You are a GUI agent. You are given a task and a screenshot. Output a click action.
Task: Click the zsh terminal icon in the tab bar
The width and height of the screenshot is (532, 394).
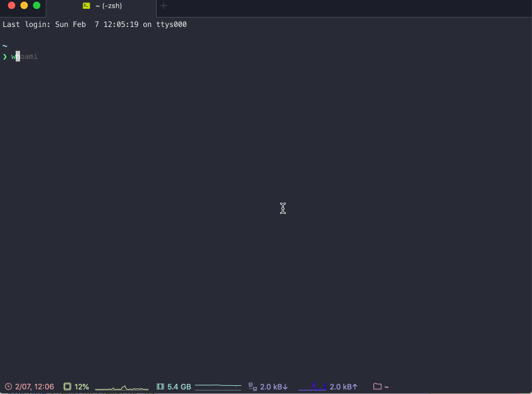pos(86,6)
